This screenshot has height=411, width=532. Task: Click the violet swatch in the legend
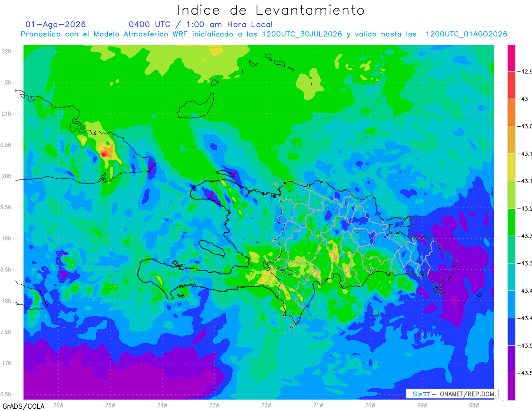coord(511,359)
